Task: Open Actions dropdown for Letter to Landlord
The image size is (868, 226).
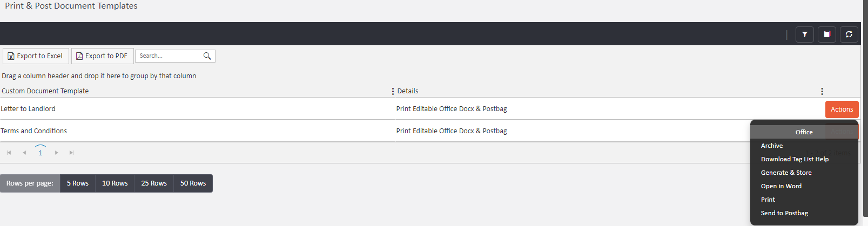Action: click(x=842, y=109)
